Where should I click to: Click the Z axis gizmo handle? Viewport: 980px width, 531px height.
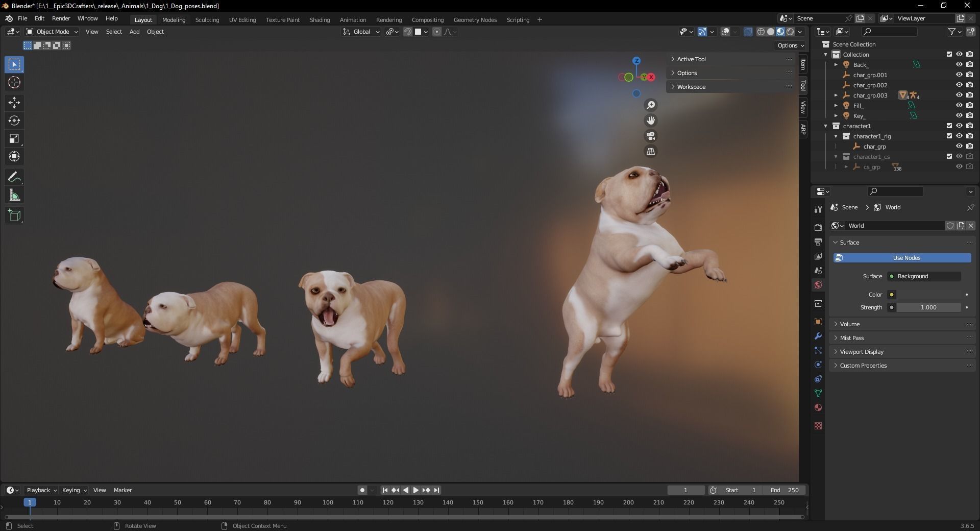[x=636, y=61]
